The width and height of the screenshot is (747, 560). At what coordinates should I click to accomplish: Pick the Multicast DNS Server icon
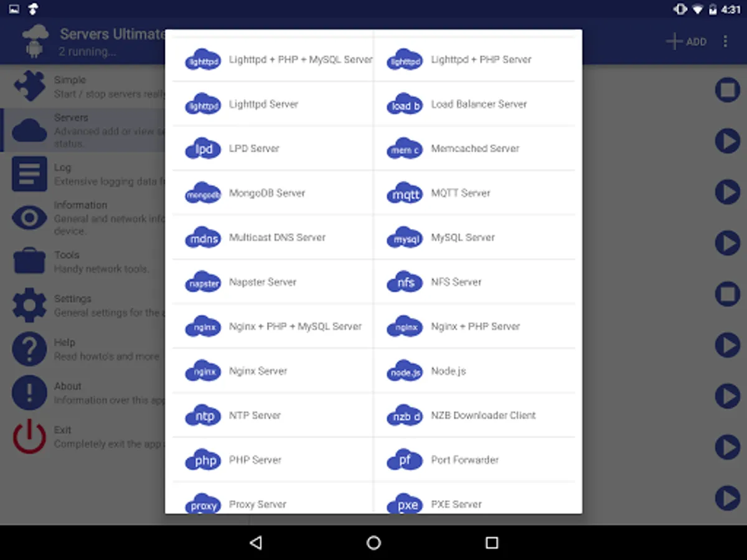point(204,237)
